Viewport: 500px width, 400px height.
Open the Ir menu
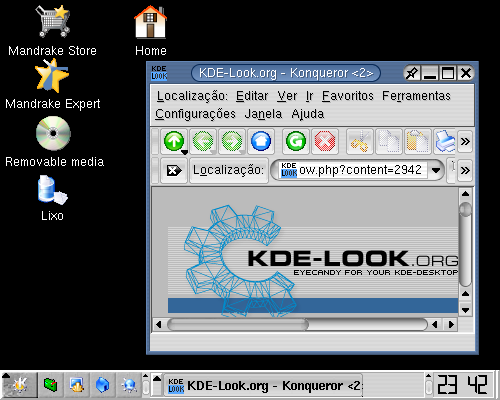click(309, 96)
